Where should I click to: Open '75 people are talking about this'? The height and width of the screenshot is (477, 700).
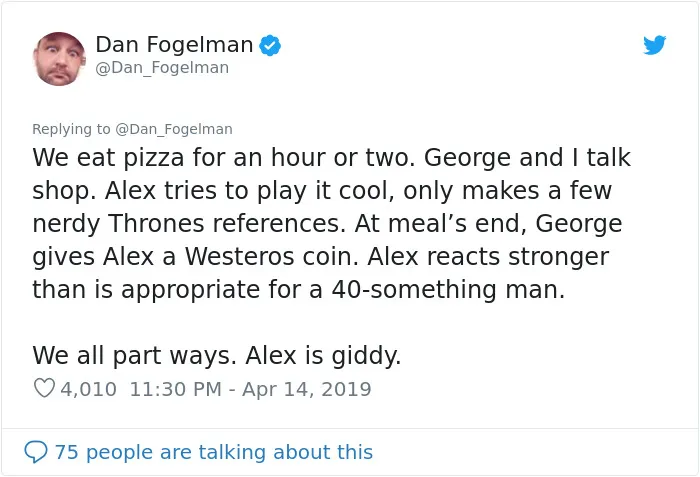tap(213, 452)
